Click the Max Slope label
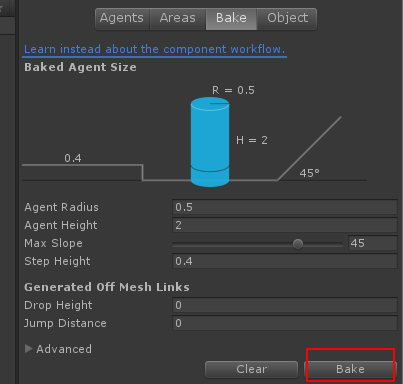The image size is (403, 384). tap(53, 243)
